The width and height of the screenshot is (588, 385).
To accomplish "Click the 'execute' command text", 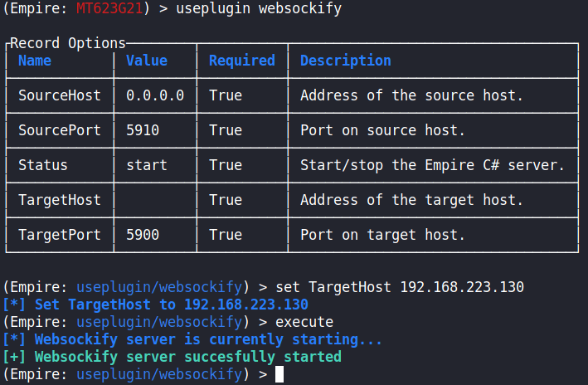I will [x=304, y=322].
